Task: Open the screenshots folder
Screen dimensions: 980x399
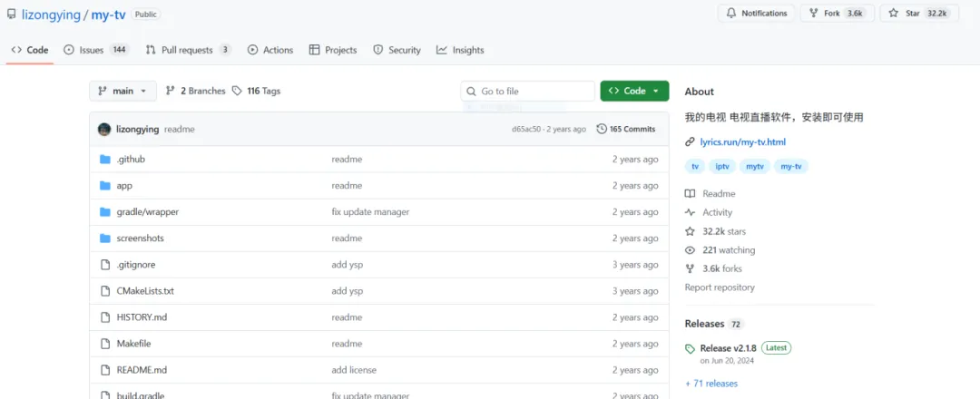Action: [x=140, y=238]
